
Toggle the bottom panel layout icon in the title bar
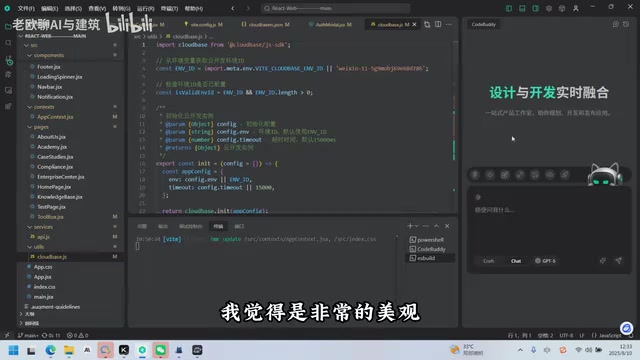pyautogui.click(x=522, y=8)
